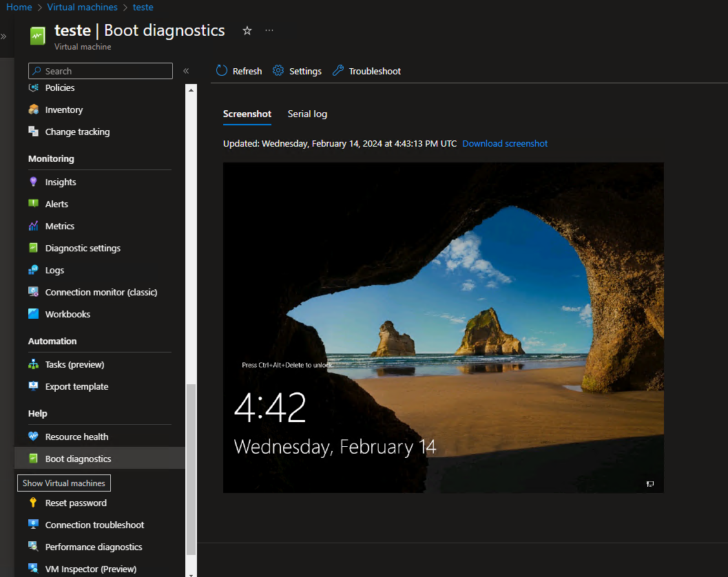Click the Metrics chart icon
This screenshot has width=728, height=577.
coord(34,226)
